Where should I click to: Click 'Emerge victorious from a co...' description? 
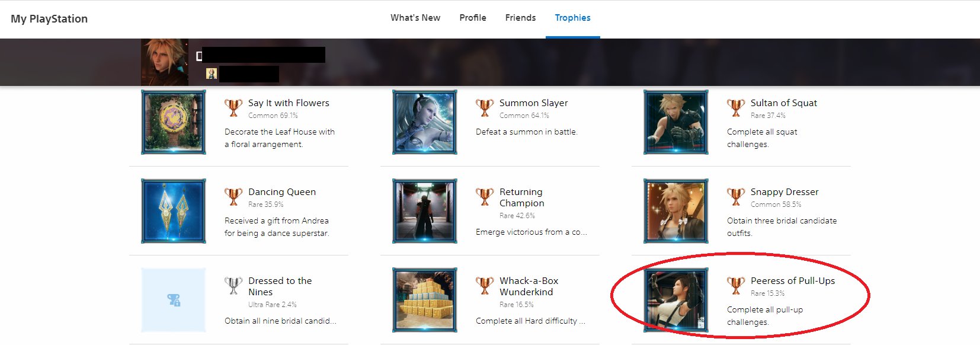(531, 232)
